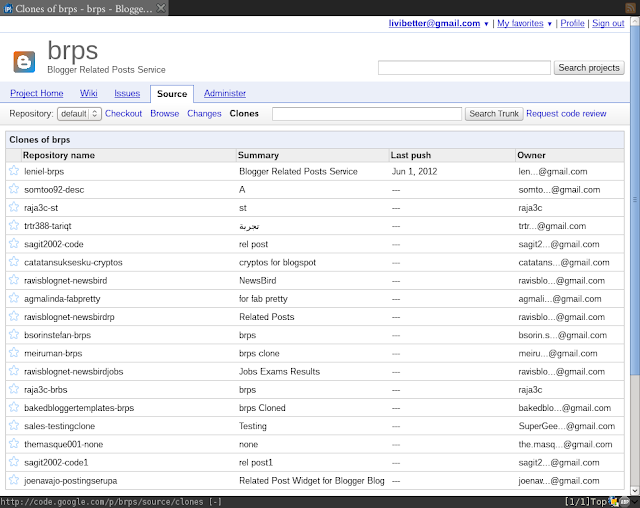The height and width of the screenshot is (508, 640).
Task: Star the sagit2002-code repository
Action: click(x=14, y=243)
